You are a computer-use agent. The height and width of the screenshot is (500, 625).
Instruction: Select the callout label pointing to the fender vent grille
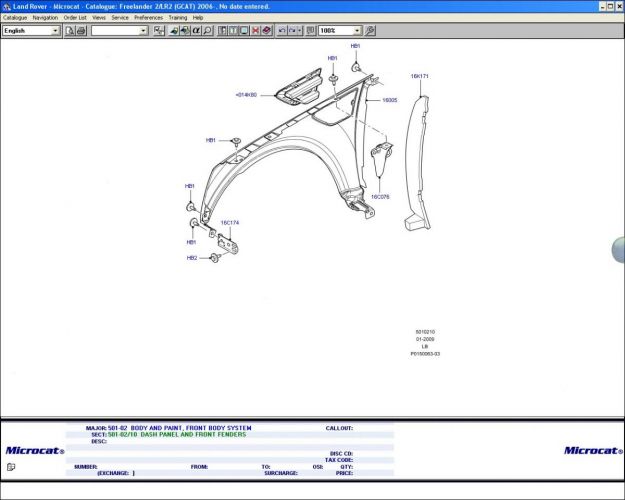point(246,95)
